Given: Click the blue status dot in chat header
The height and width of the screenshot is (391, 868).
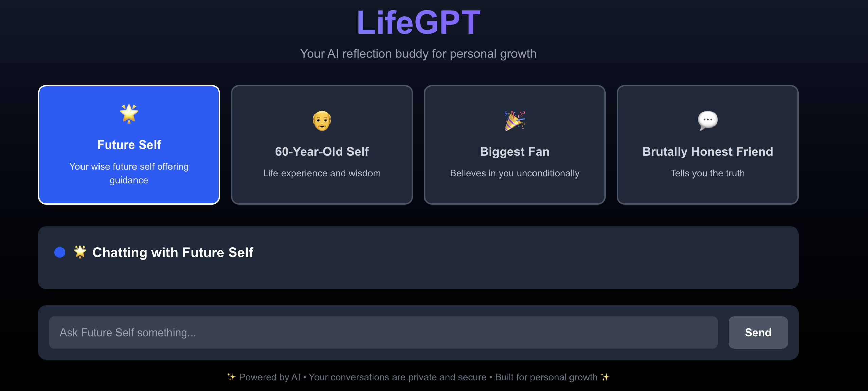Looking at the screenshot, I should point(59,252).
